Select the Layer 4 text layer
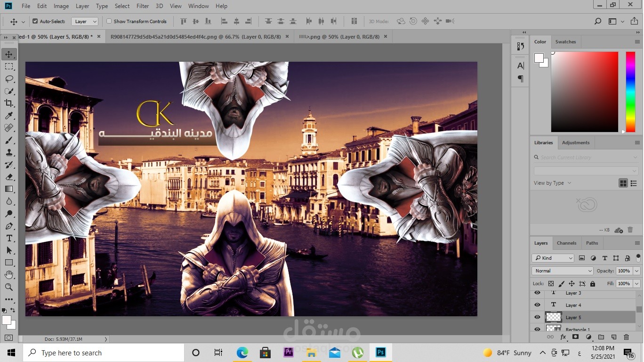 coord(590,305)
